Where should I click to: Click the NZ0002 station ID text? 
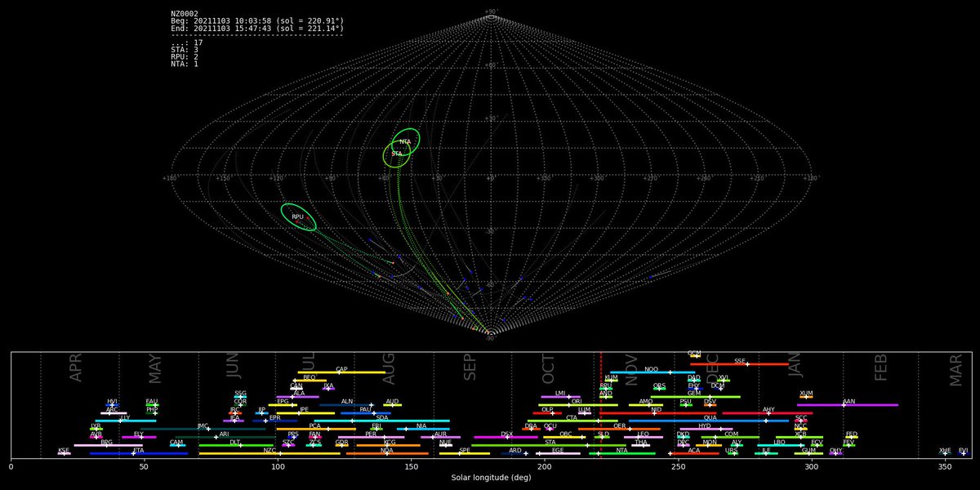click(x=185, y=14)
